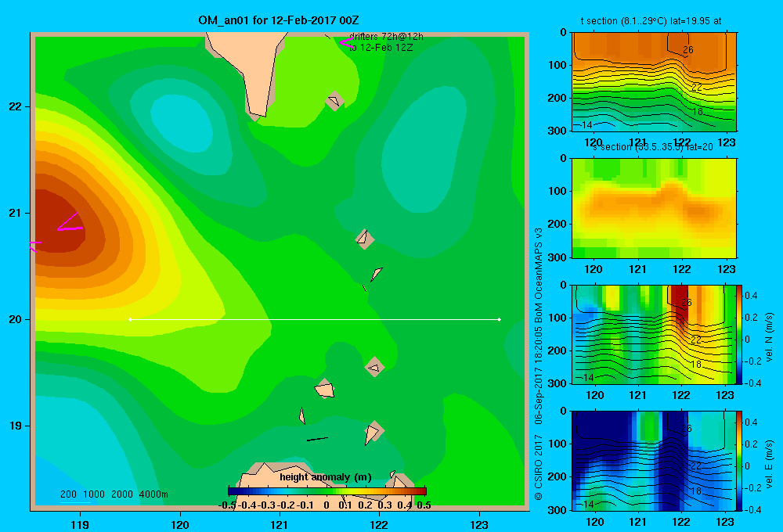Click the height anomaly horizontal colorbar
The width and height of the screenshot is (783, 532).
(327, 491)
